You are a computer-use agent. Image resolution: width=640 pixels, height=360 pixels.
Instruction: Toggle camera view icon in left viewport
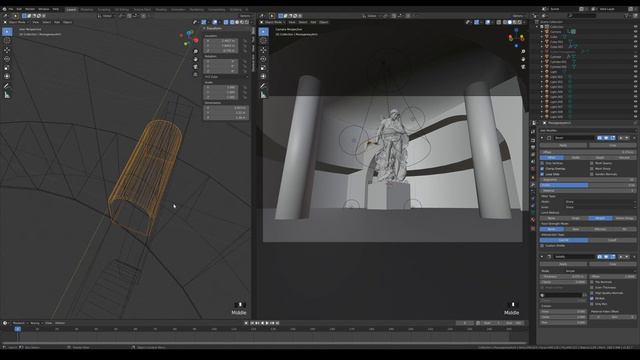(x=196, y=67)
